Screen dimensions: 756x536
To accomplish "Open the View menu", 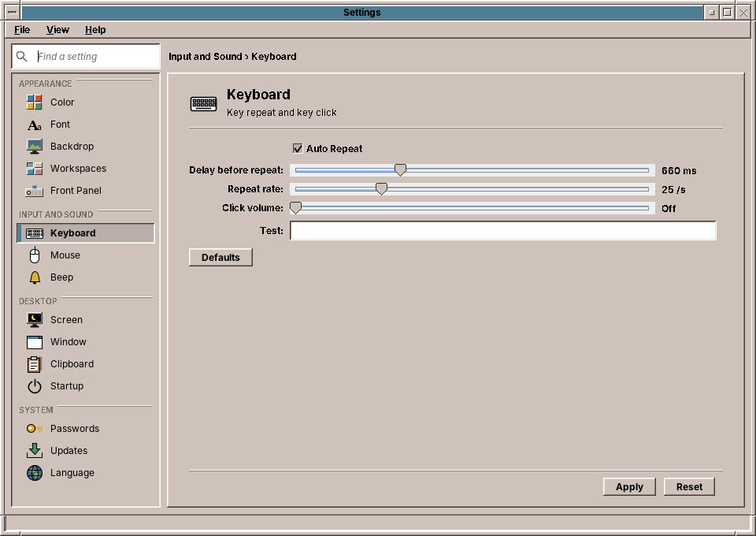I will (x=57, y=30).
